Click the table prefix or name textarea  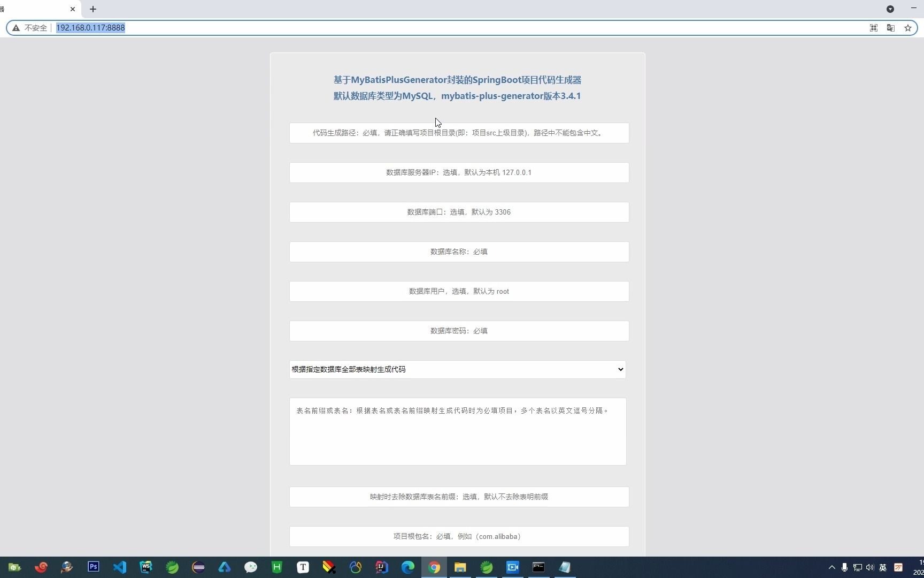[x=458, y=431]
